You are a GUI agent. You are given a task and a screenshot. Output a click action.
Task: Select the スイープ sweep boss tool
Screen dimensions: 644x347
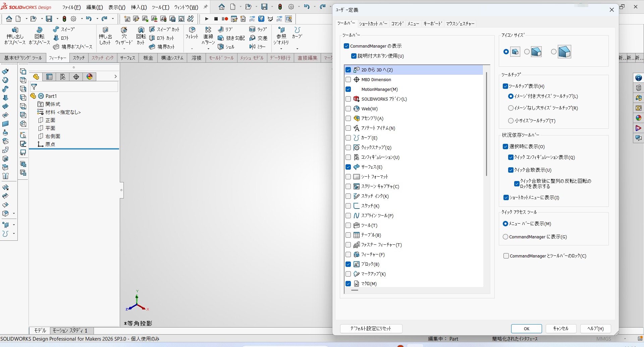[64, 30]
